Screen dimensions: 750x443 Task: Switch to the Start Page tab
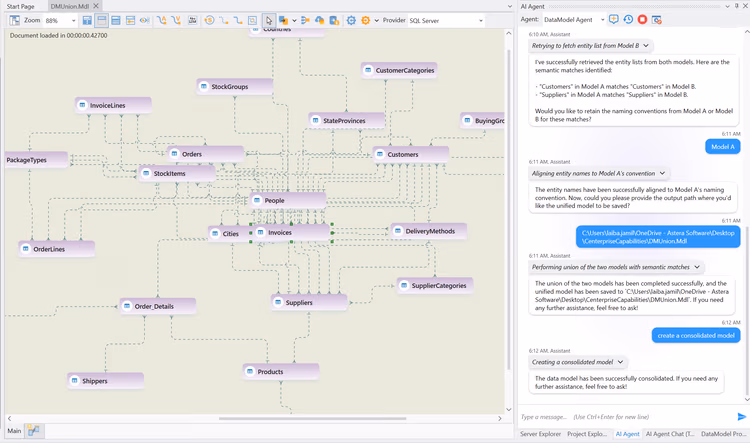click(x=21, y=6)
